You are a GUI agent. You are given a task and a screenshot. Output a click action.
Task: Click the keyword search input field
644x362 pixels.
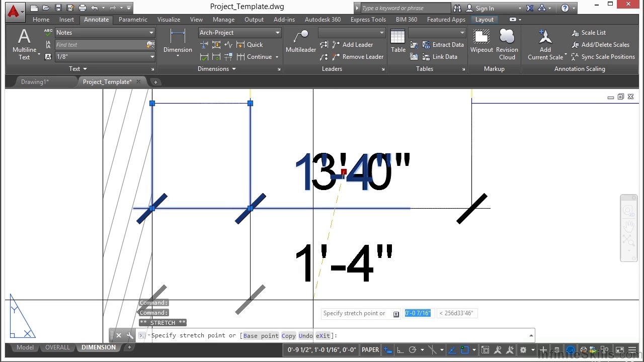pyautogui.click(x=406, y=8)
